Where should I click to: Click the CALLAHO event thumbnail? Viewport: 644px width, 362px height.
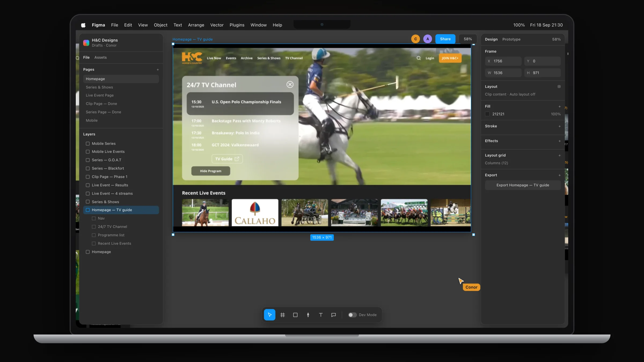tap(255, 212)
